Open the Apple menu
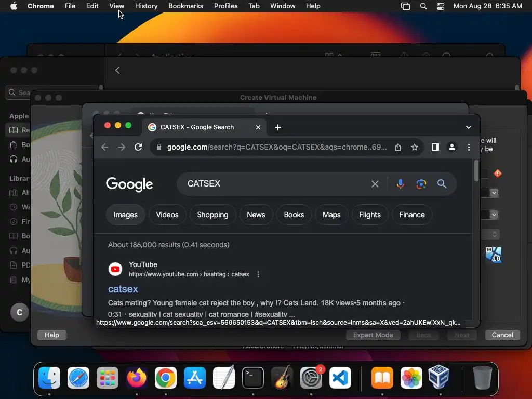Screen dimensions: 532x399 point(14,6)
